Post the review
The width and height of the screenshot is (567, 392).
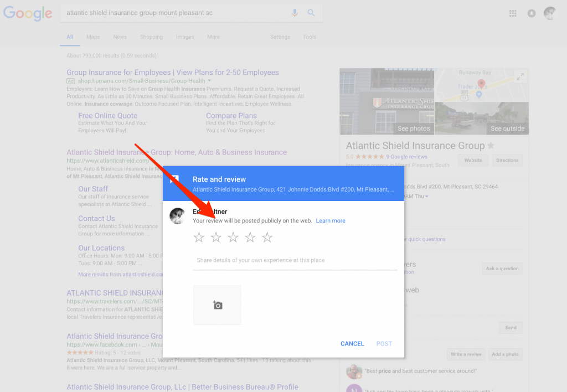384,343
